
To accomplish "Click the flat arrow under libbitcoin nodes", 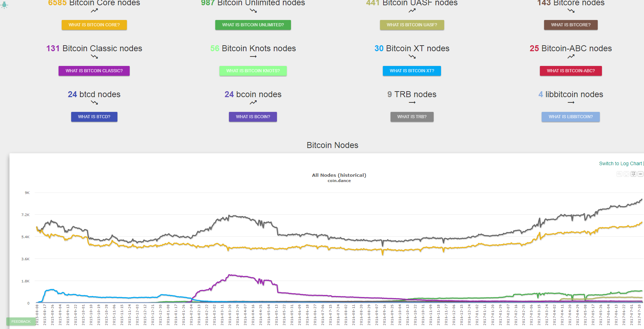I will 571,102.
